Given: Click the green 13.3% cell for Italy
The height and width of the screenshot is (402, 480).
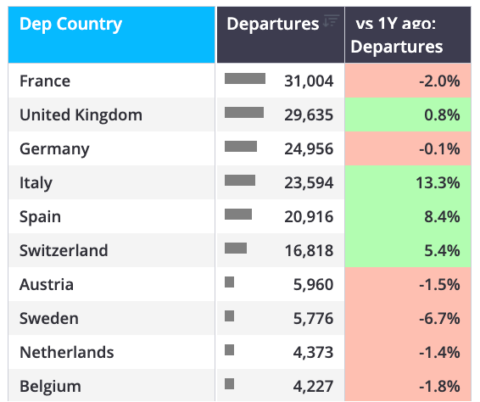Looking at the screenshot, I should [x=408, y=183].
